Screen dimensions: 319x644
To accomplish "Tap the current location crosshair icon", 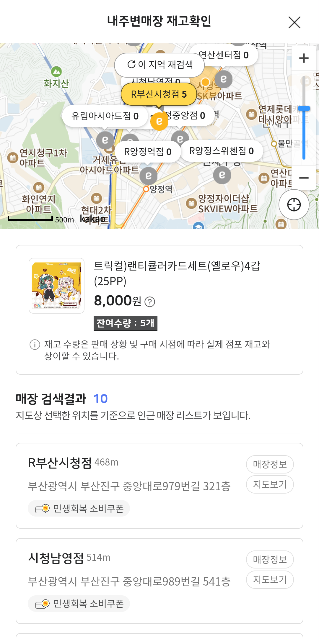I will click(x=294, y=205).
